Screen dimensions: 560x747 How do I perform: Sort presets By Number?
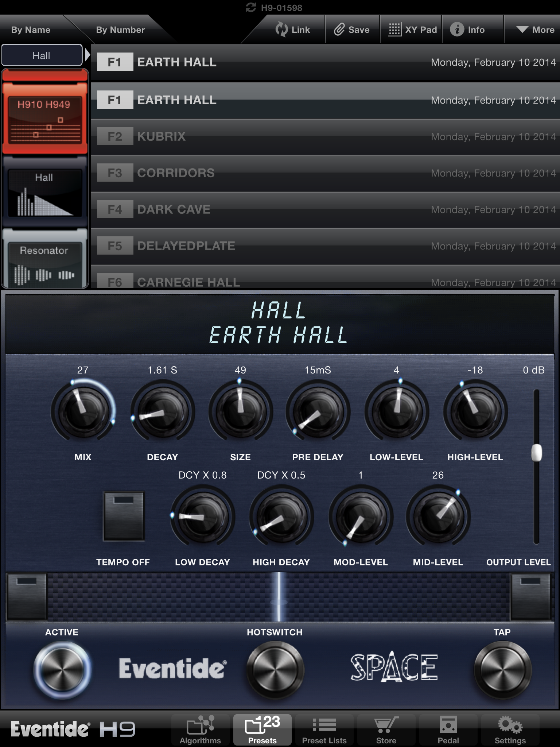coord(120,30)
